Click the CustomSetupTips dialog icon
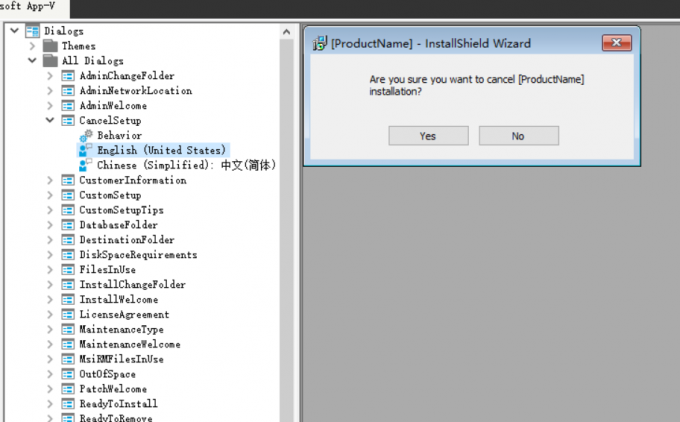This screenshot has height=422, width=680. click(x=68, y=210)
